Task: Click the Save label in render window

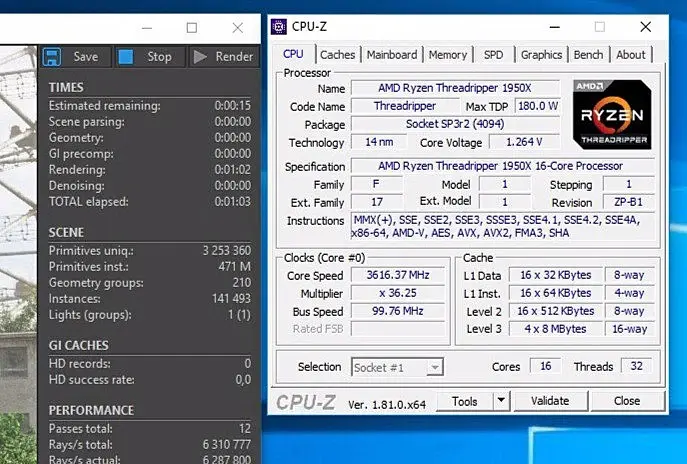Action: point(86,57)
